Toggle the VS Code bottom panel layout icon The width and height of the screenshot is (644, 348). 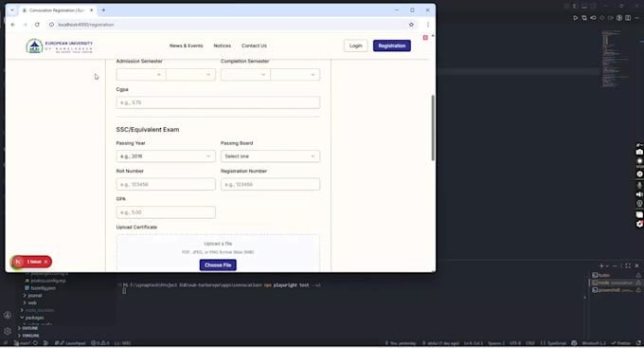coord(584,7)
